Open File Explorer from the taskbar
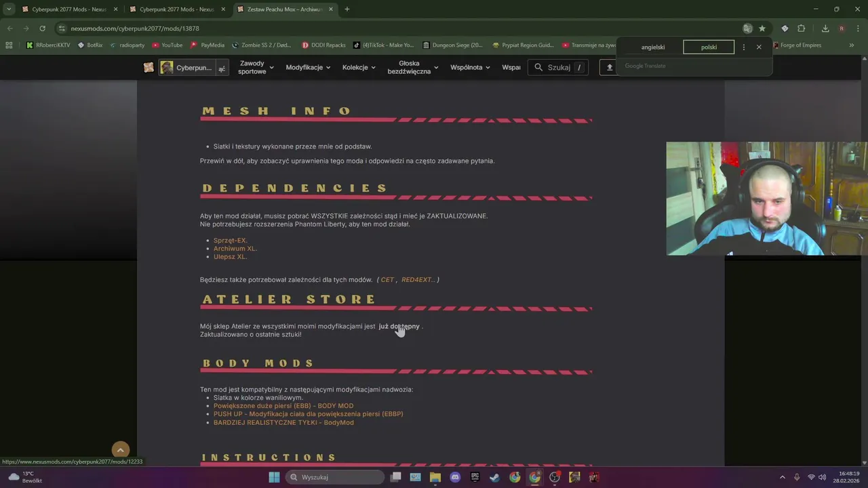This screenshot has height=488, width=868. 435,477
